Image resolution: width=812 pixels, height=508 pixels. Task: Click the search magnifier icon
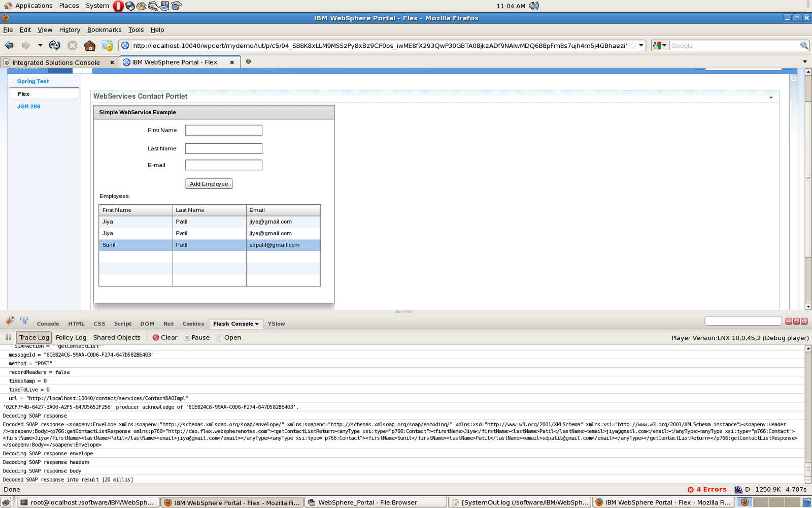(804, 45)
